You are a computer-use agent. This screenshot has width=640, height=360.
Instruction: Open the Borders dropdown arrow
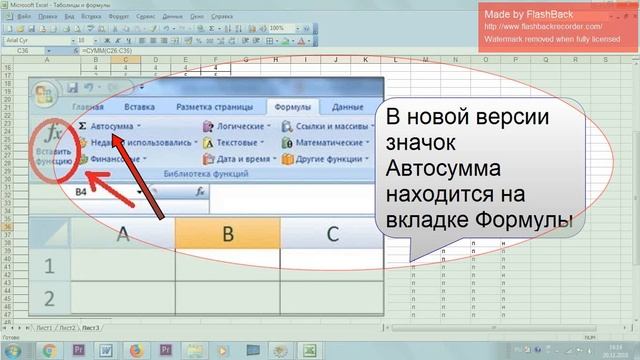(x=277, y=41)
